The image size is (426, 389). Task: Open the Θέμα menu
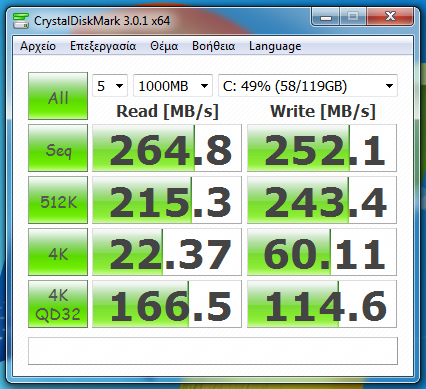tap(164, 46)
